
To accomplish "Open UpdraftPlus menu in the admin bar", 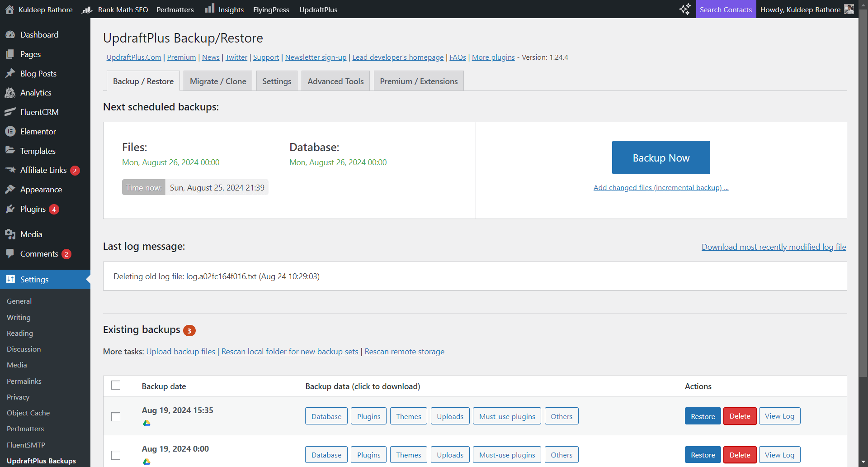I will click(318, 10).
